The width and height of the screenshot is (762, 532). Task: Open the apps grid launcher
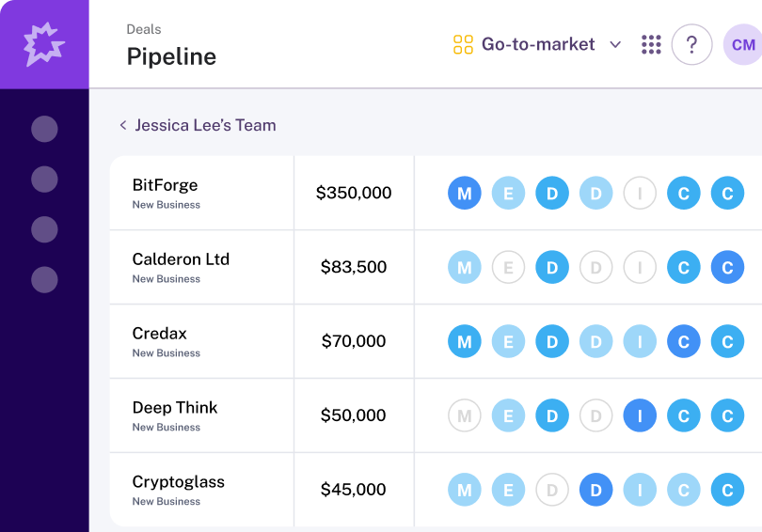[651, 44]
